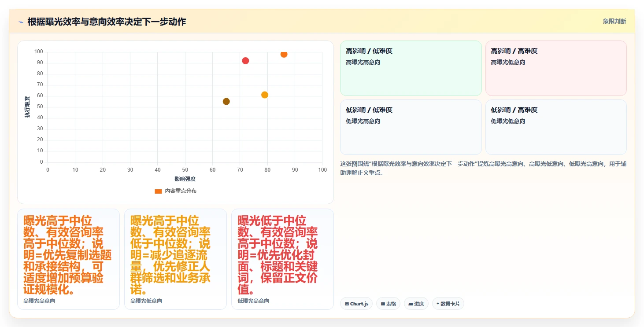
Task: Click the 影响强度 x-axis title
Action: click(185, 179)
